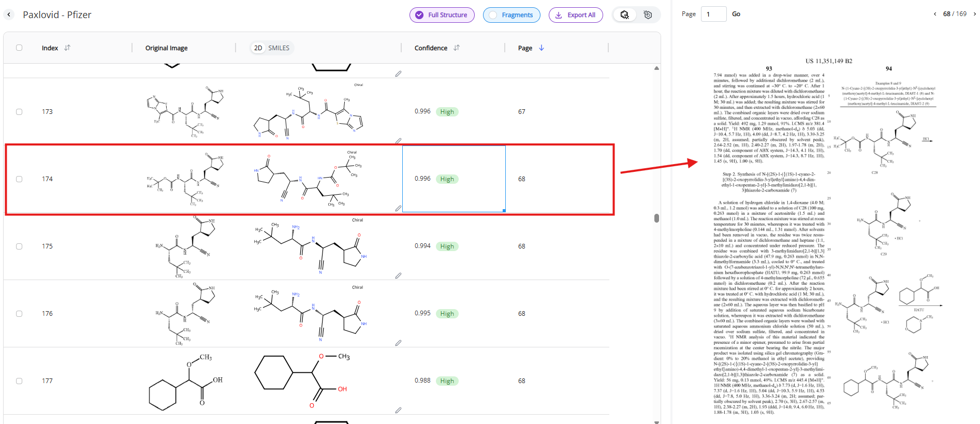
Task: Click the 68 / 169 page counter
Action: coord(955,14)
